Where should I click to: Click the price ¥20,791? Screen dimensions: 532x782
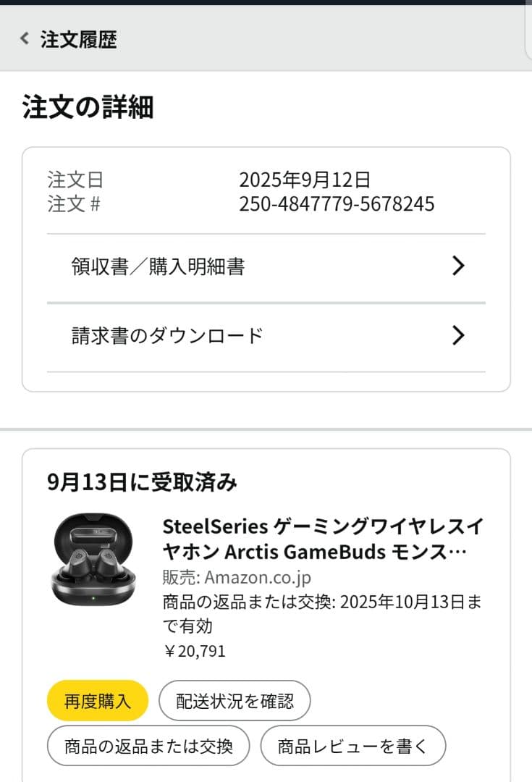tap(196, 650)
